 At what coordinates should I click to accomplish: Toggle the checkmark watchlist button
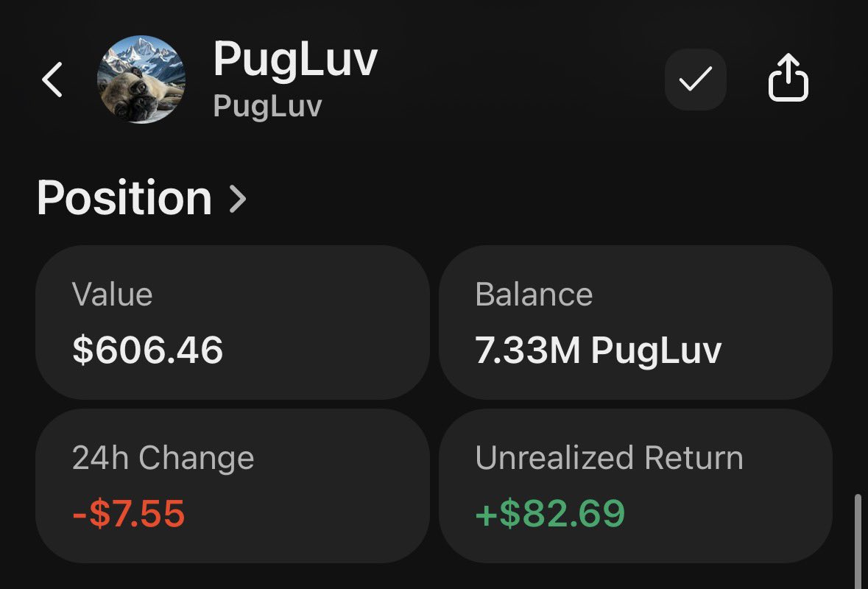click(695, 80)
